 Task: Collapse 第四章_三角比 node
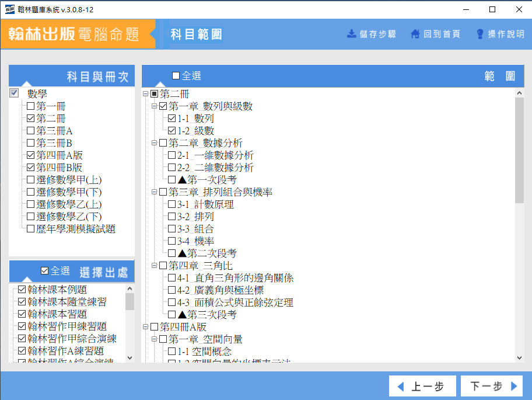pyautogui.click(x=155, y=265)
